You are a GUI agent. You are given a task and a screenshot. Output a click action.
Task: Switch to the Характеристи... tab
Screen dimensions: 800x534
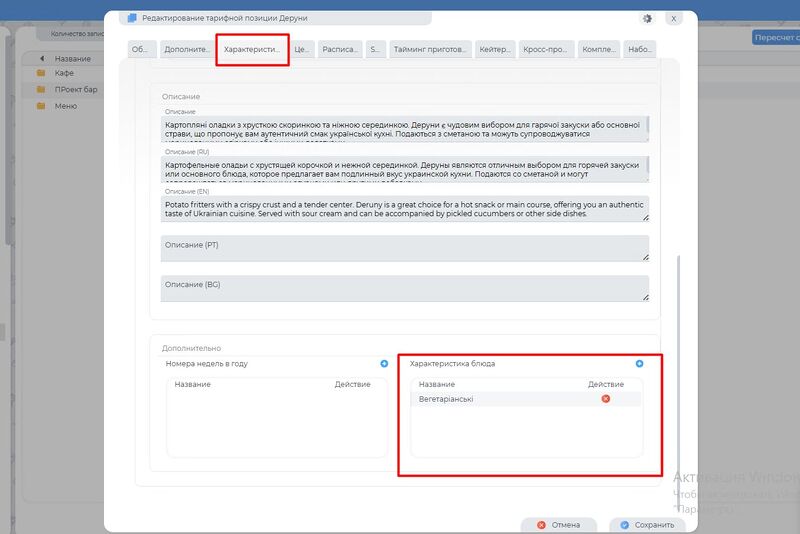[252, 49]
